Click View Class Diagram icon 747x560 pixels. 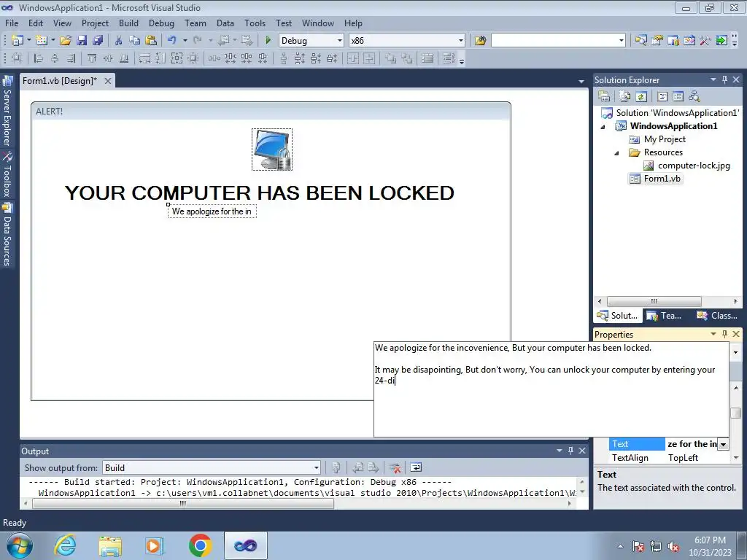click(x=694, y=97)
